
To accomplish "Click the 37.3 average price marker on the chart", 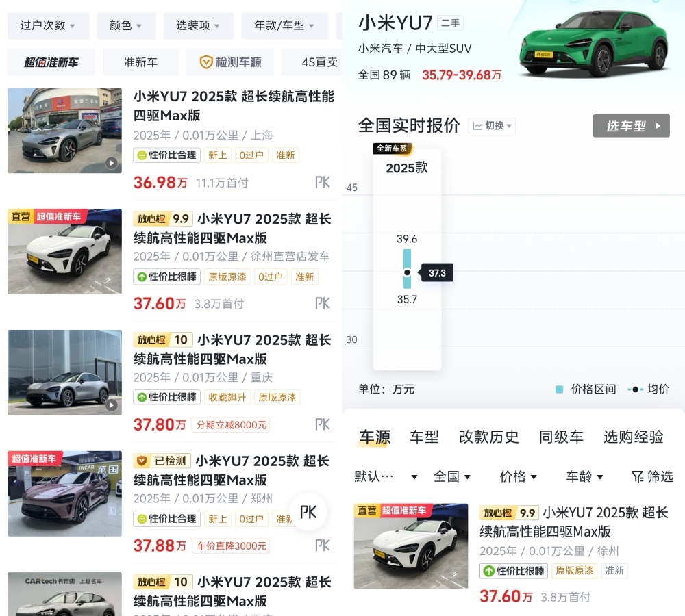I will 408,272.
